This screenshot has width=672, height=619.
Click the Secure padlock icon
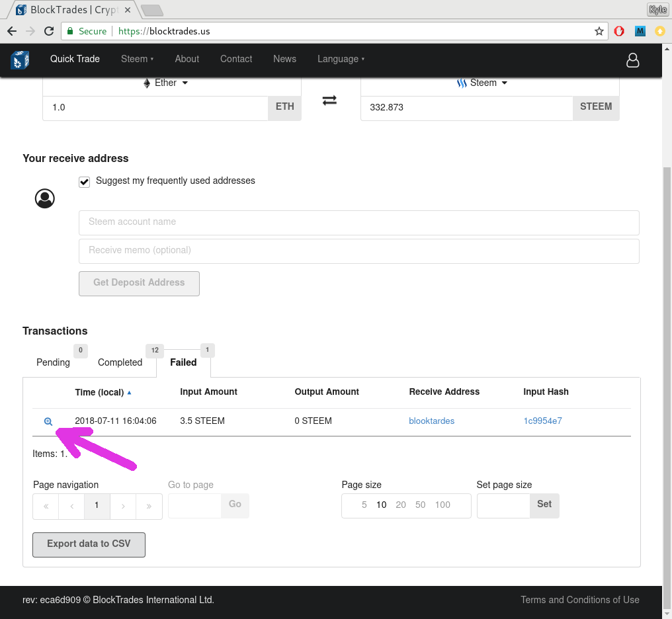[x=70, y=31]
